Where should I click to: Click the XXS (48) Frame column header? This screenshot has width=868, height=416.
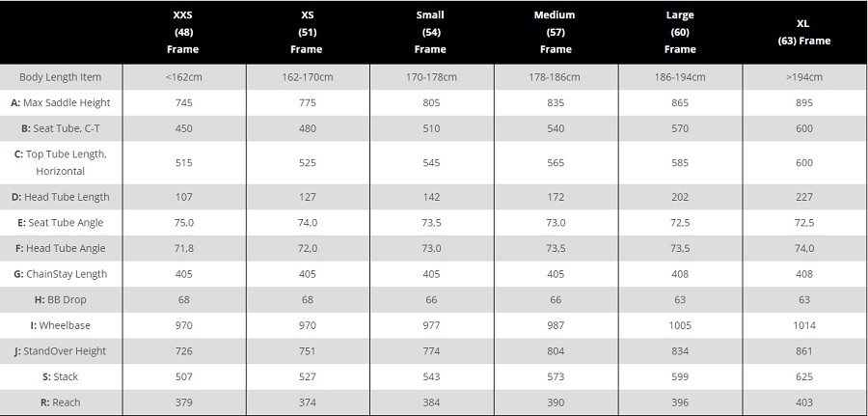point(183,32)
